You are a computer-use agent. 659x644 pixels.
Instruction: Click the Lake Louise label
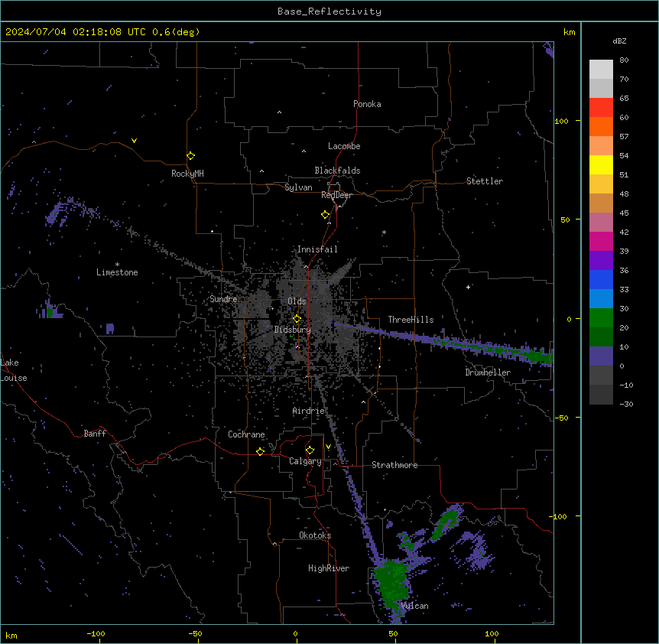coord(14,370)
